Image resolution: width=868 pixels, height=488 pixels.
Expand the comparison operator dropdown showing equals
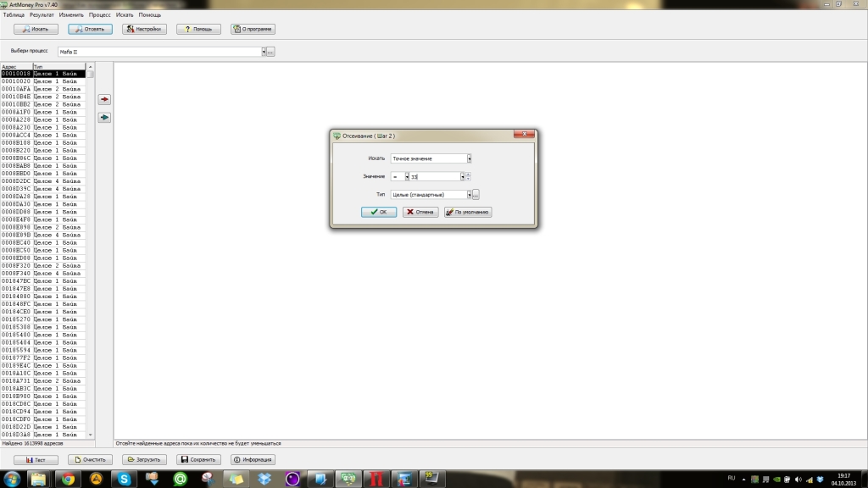coord(407,176)
